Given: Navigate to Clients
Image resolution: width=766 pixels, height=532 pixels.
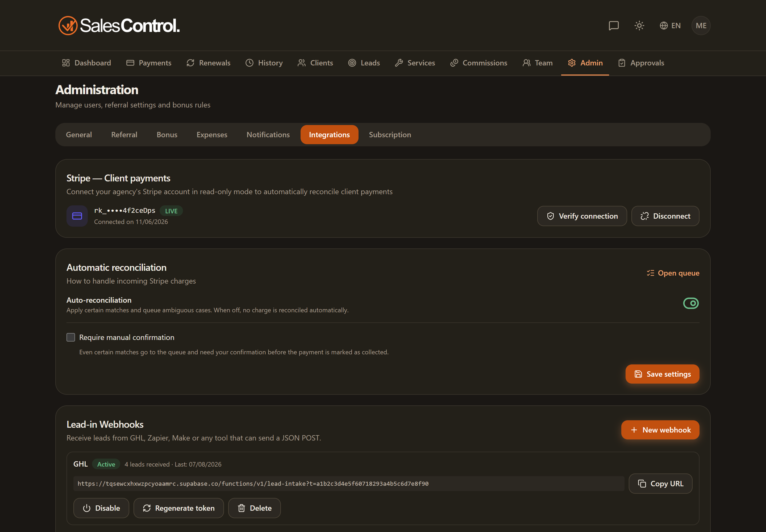Looking at the screenshot, I should click(x=315, y=63).
